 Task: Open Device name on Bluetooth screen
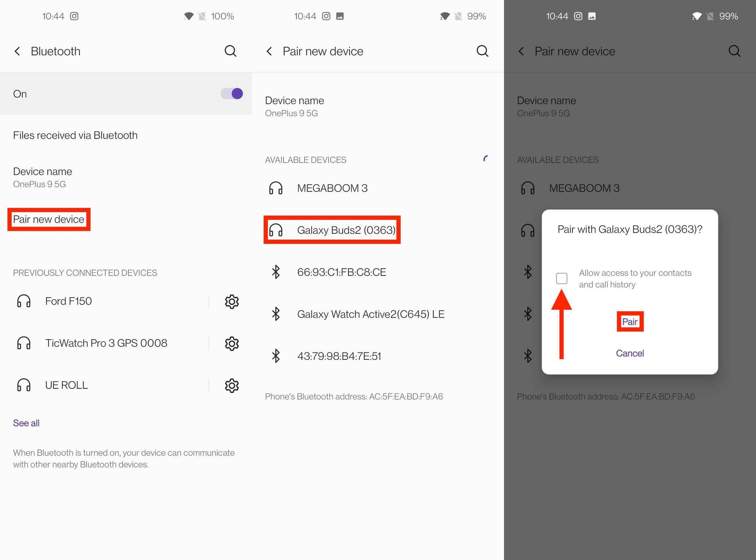(42, 177)
